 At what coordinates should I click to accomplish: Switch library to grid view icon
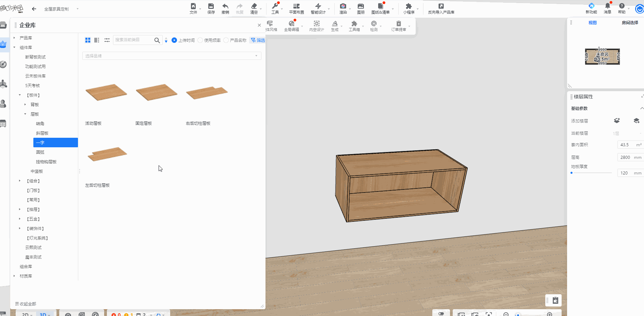pyautogui.click(x=88, y=40)
